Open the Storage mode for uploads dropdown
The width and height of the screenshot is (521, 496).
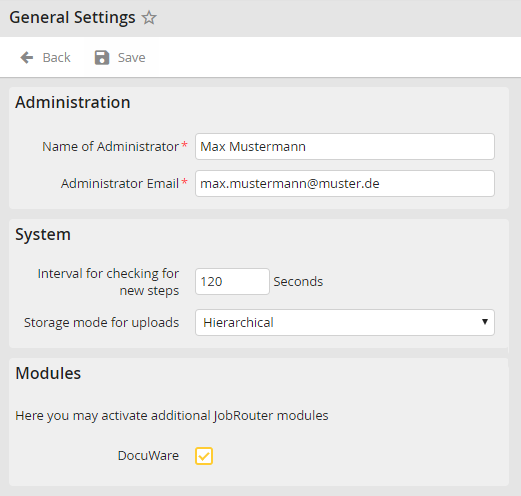coord(345,322)
